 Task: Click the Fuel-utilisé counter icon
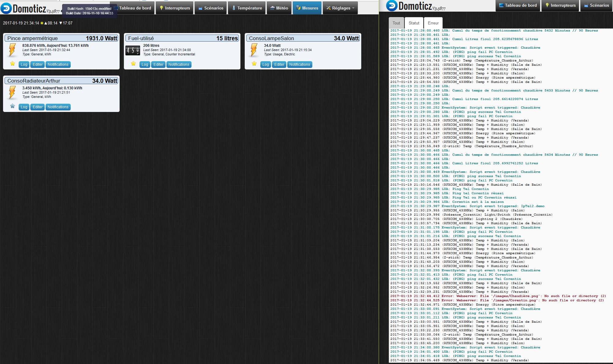(133, 50)
